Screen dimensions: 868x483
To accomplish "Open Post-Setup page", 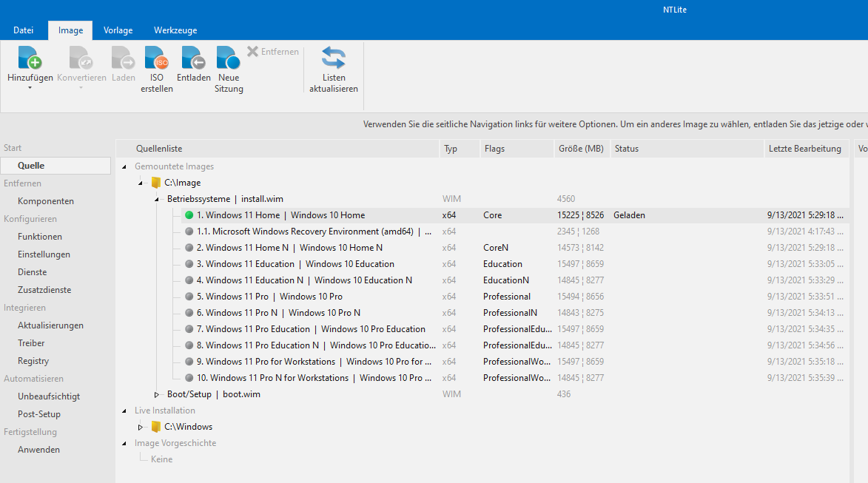I will (38, 414).
